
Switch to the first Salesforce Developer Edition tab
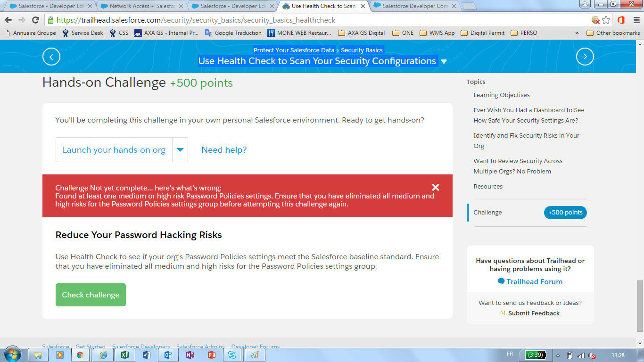[50, 6]
